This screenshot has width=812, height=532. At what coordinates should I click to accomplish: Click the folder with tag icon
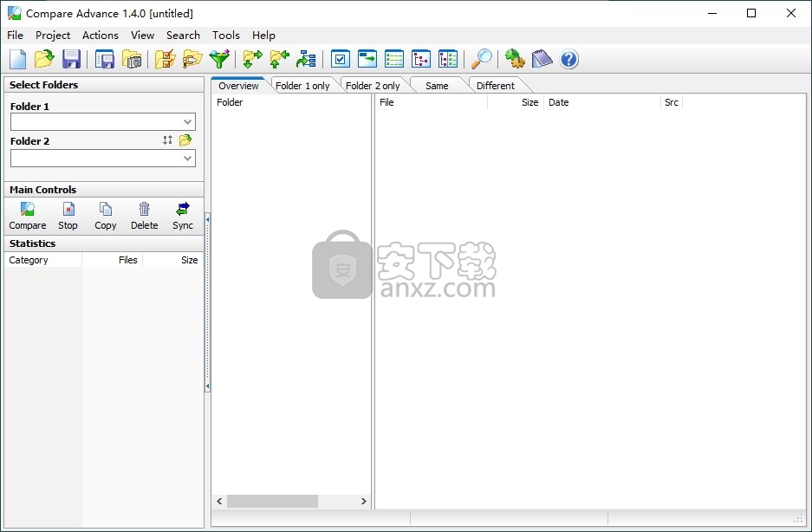192,59
